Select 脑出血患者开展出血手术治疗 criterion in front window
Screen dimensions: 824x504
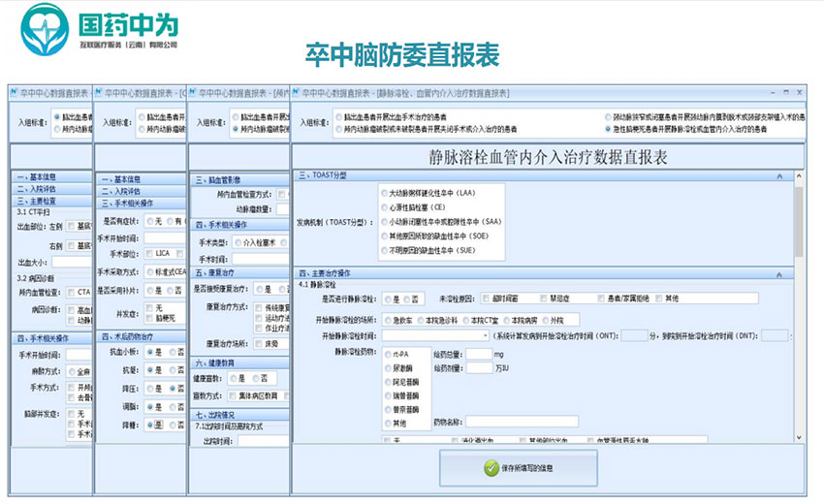339,116
